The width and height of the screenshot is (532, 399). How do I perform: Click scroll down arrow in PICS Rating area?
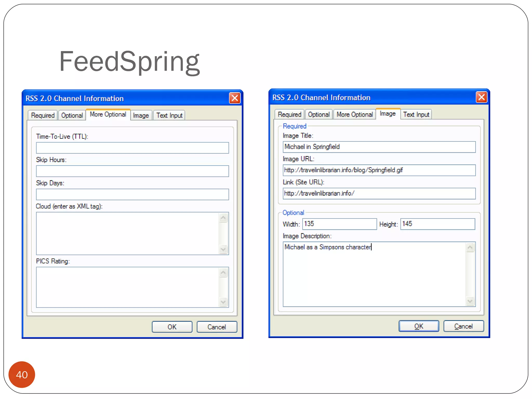[x=223, y=302]
